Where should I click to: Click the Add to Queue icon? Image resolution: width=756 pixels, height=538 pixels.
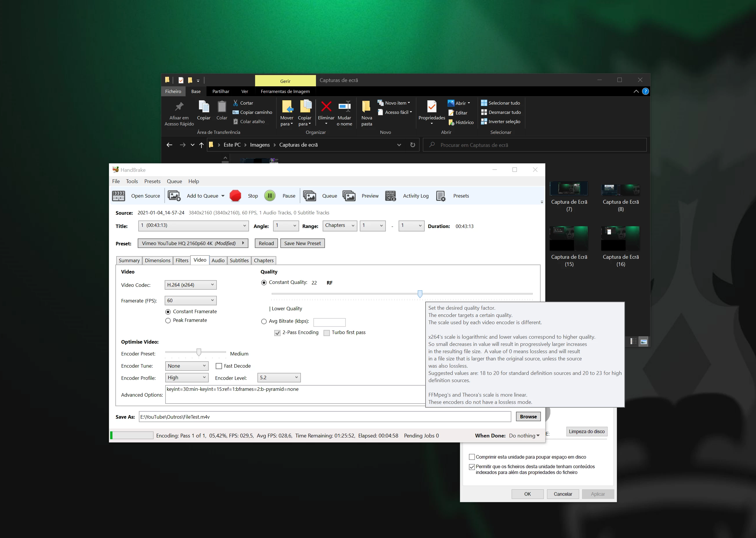tap(174, 196)
